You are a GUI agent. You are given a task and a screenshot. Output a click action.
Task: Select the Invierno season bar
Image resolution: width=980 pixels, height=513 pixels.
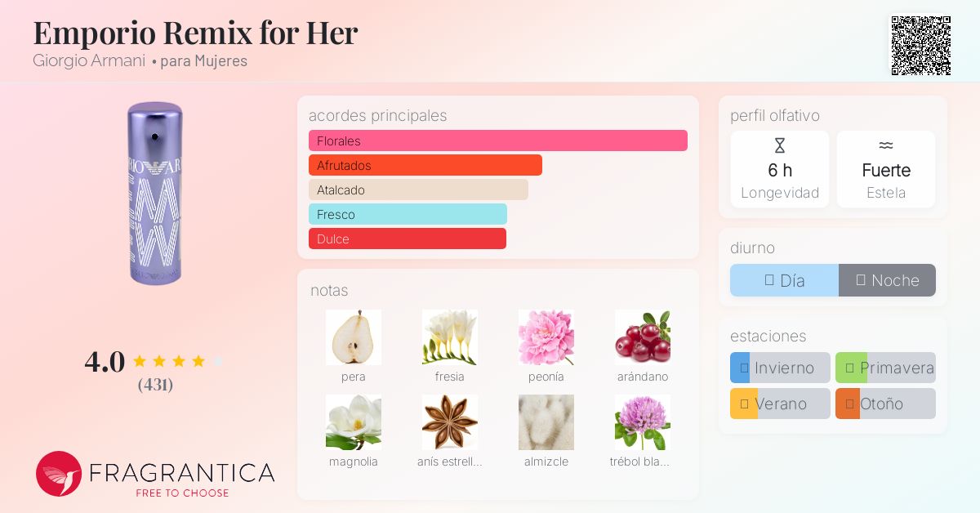[780, 368]
